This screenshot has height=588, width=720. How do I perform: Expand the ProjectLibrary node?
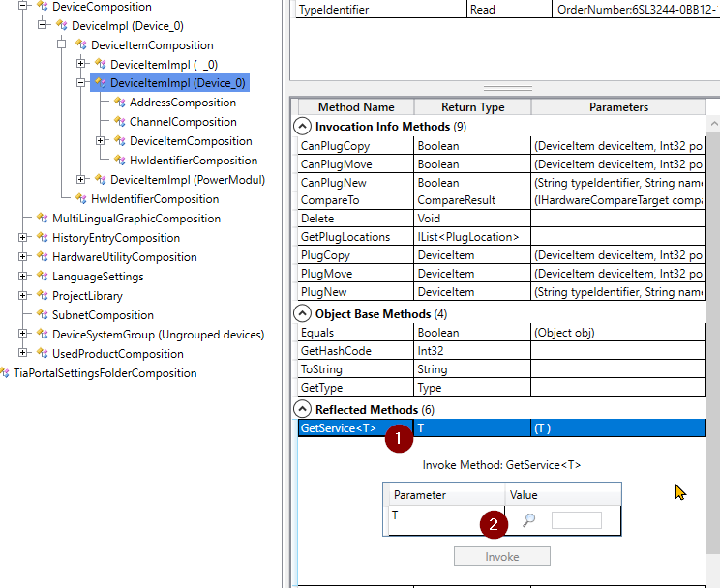pos(22,295)
